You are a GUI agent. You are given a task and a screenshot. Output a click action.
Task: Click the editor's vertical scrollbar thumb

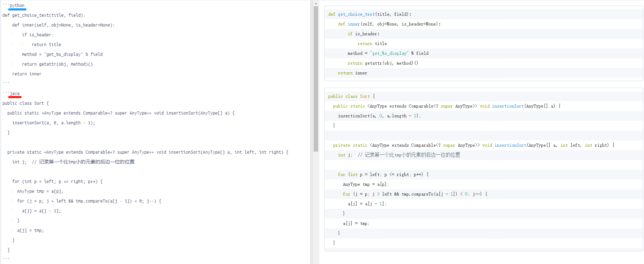[316, 79]
